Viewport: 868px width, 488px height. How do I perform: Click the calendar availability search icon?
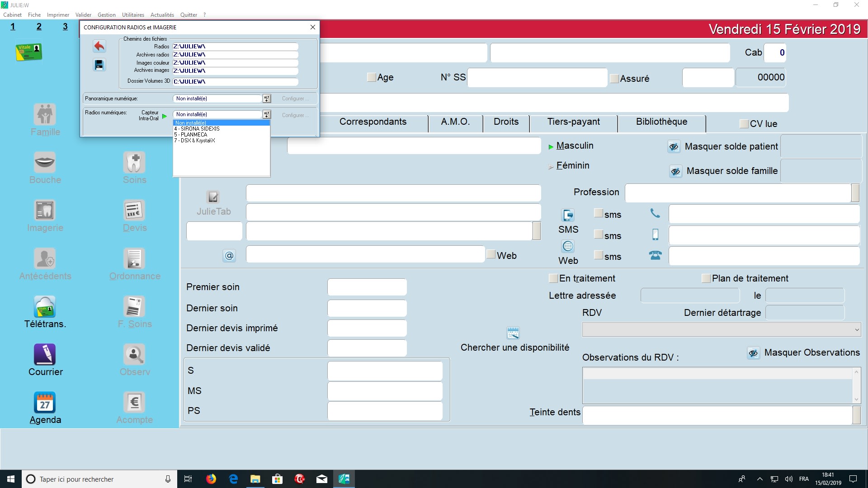(513, 333)
